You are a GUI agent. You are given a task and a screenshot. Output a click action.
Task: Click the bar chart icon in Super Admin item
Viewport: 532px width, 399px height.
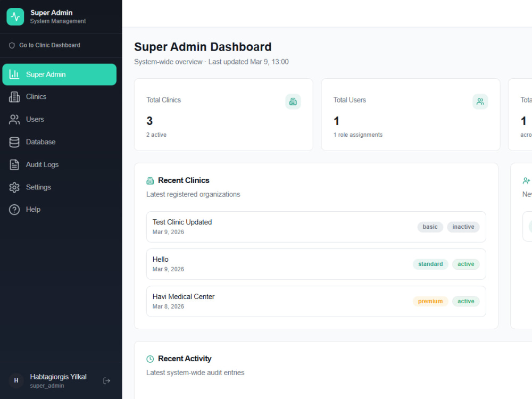[x=14, y=74]
